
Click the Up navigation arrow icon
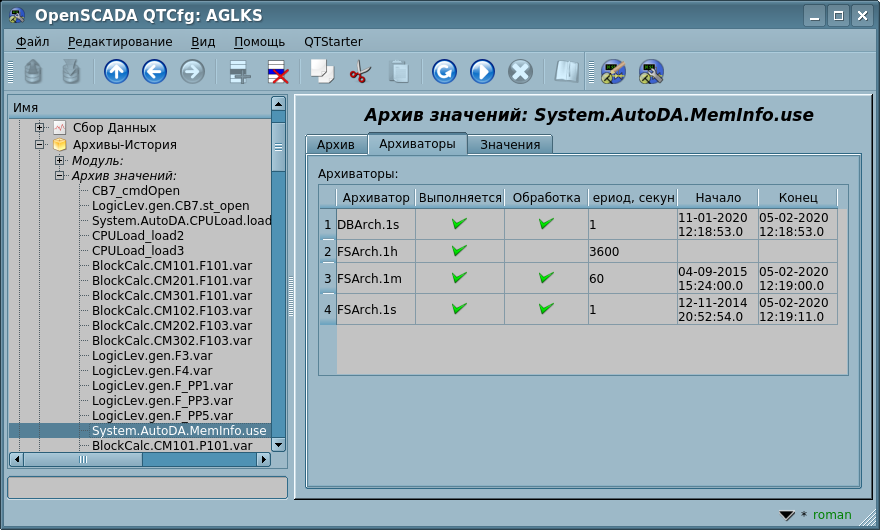(117, 72)
